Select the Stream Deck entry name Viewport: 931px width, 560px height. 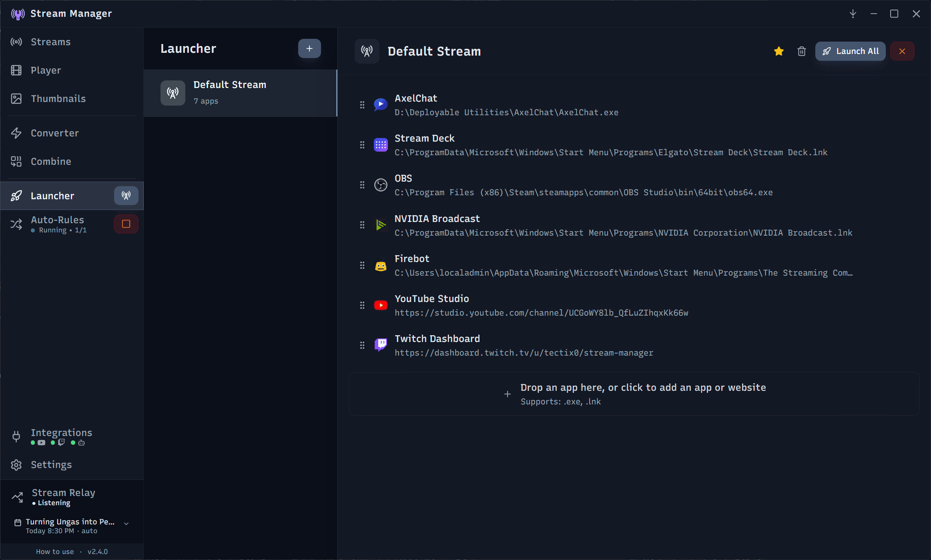pyautogui.click(x=425, y=138)
